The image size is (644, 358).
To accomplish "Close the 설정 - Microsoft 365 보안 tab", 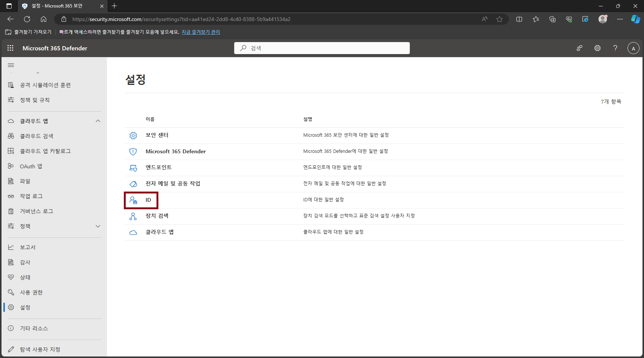I will 102,6.
